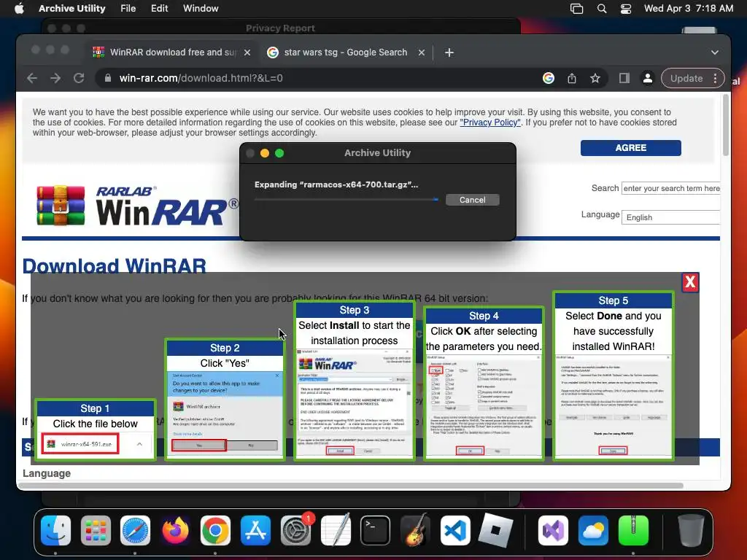Open Archive Utility from the Dock
Viewport: 747px width, 560px height.
(633, 530)
